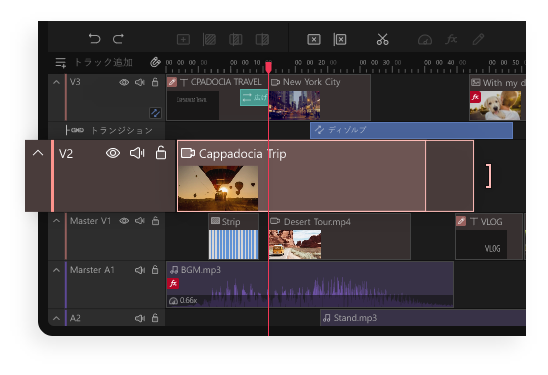548x375 pixels.
Task: Mute the A2 audio track
Action: click(140, 318)
